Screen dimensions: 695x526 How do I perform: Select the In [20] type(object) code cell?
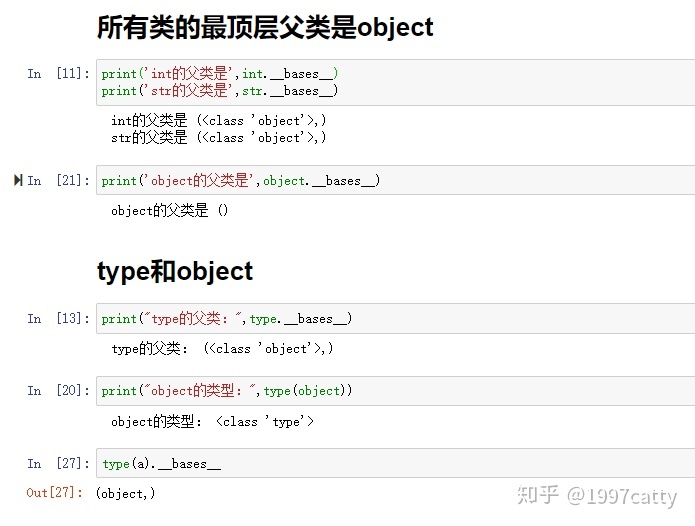[x=395, y=391]
